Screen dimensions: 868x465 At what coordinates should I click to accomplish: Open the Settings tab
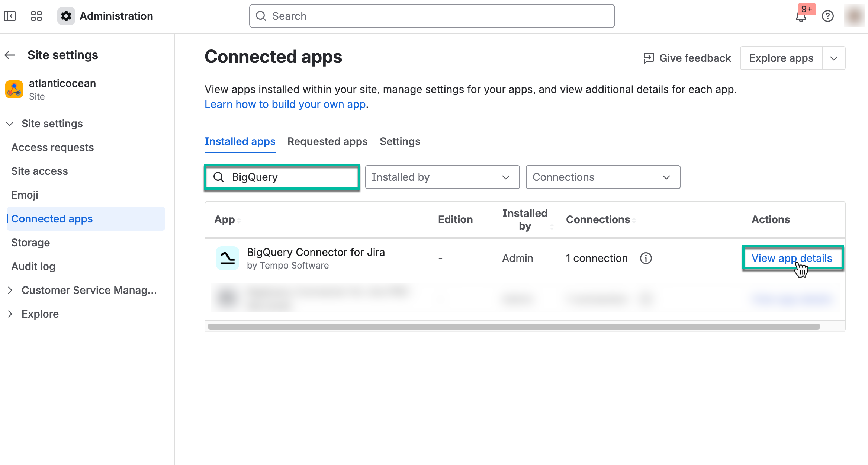pos(400,141)
